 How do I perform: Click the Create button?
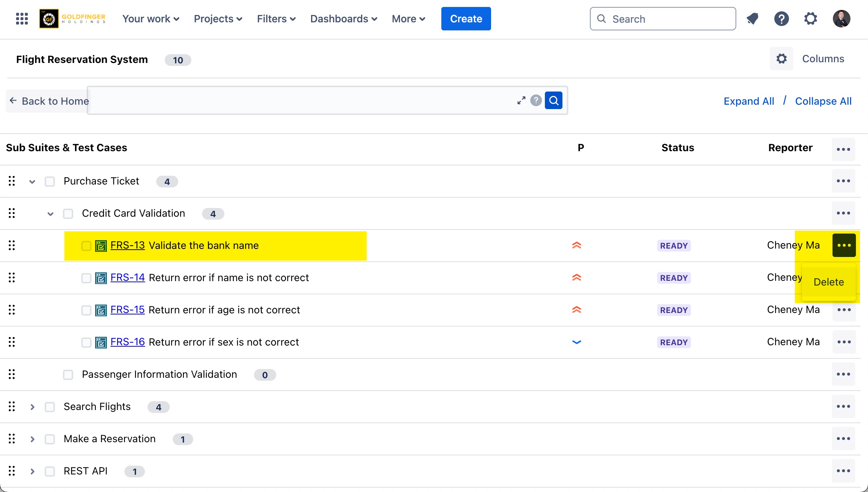466,19
